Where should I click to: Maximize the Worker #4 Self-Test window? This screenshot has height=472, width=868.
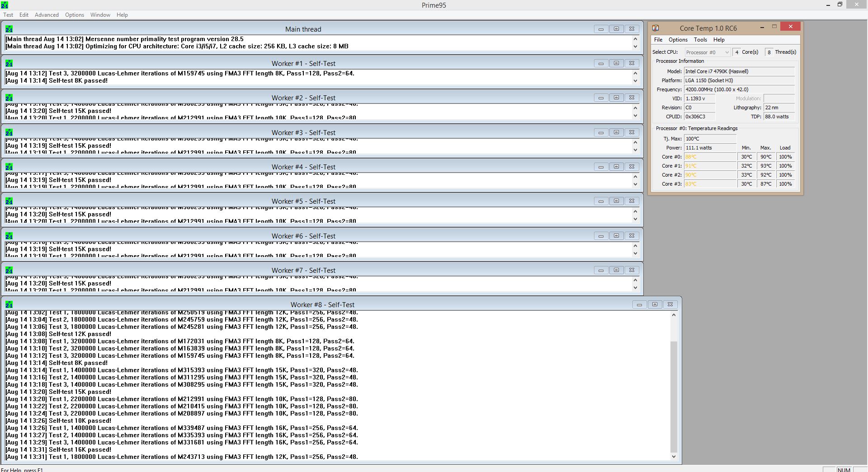tap(616, 167)
